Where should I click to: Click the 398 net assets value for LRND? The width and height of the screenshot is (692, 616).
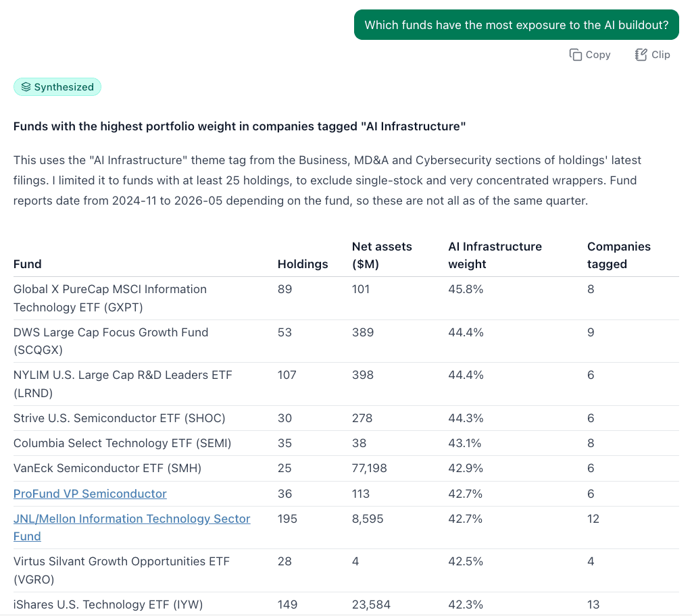point(363,375)
